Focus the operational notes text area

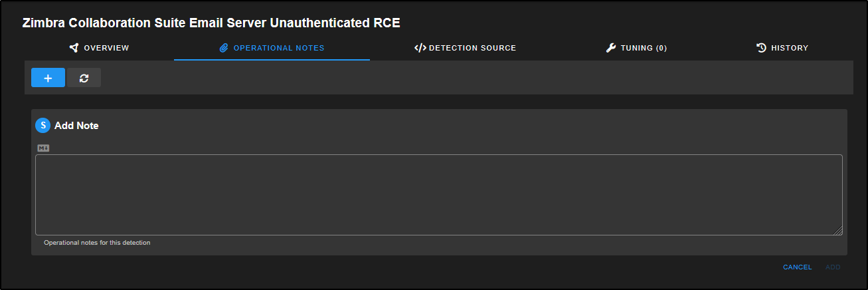click(438, 194)
